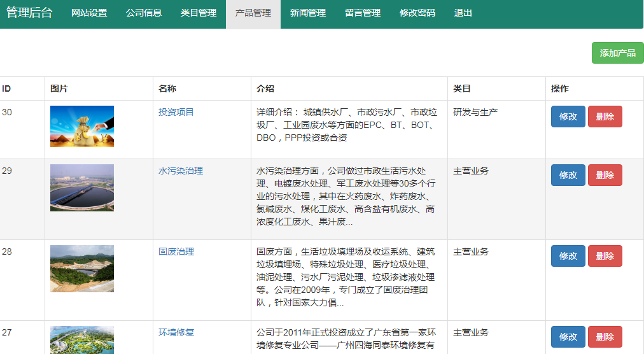The height and width of the screenshot is (354, 644).
Task: Click 删除 in the 固废治理 row
Action: 605,256
